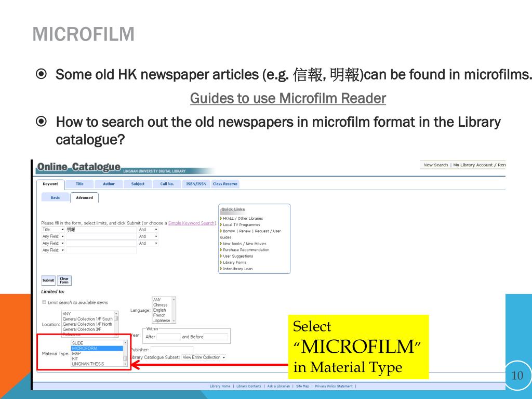Click the Simple Keyword Search link
The height and width of the screenshot is (399, 532).
tap(191, 223)
